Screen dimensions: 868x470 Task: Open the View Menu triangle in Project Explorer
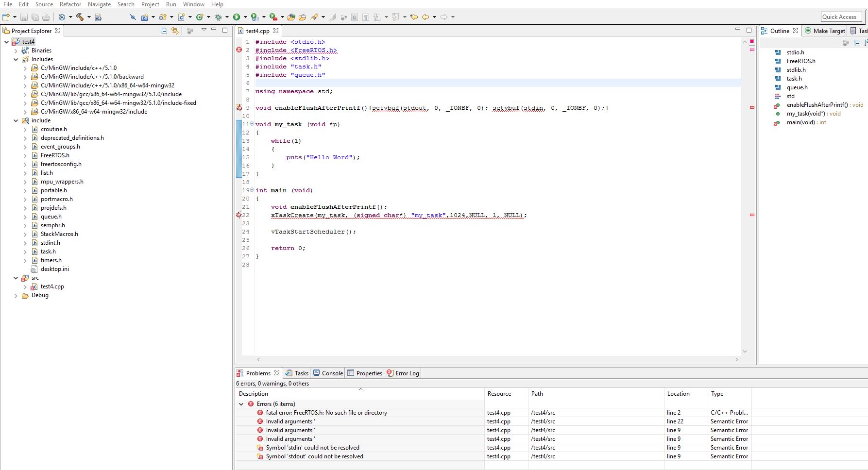click(x=204, y=30)
